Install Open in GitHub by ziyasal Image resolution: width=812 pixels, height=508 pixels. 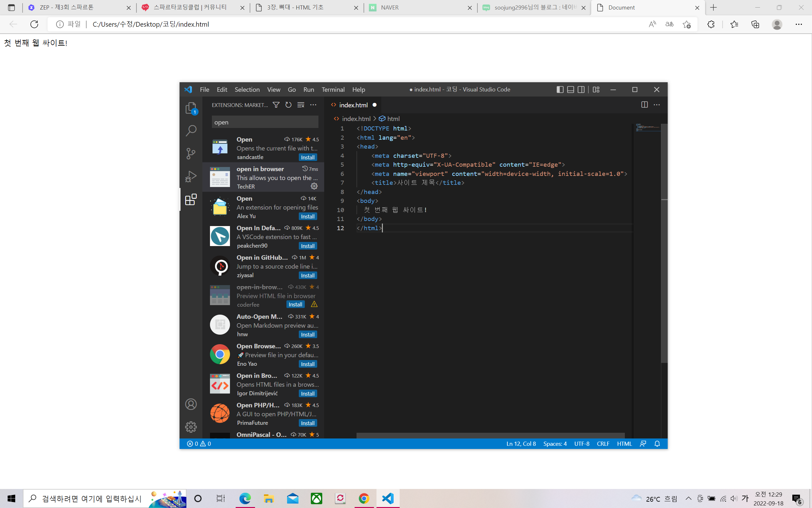coord(307,276)
